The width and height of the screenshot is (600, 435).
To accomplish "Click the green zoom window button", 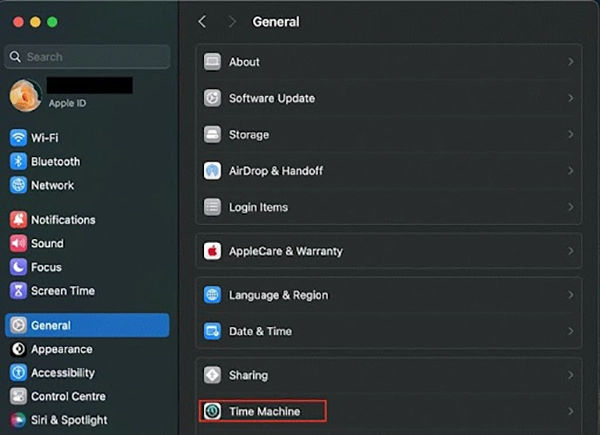I will coord(52,22).
